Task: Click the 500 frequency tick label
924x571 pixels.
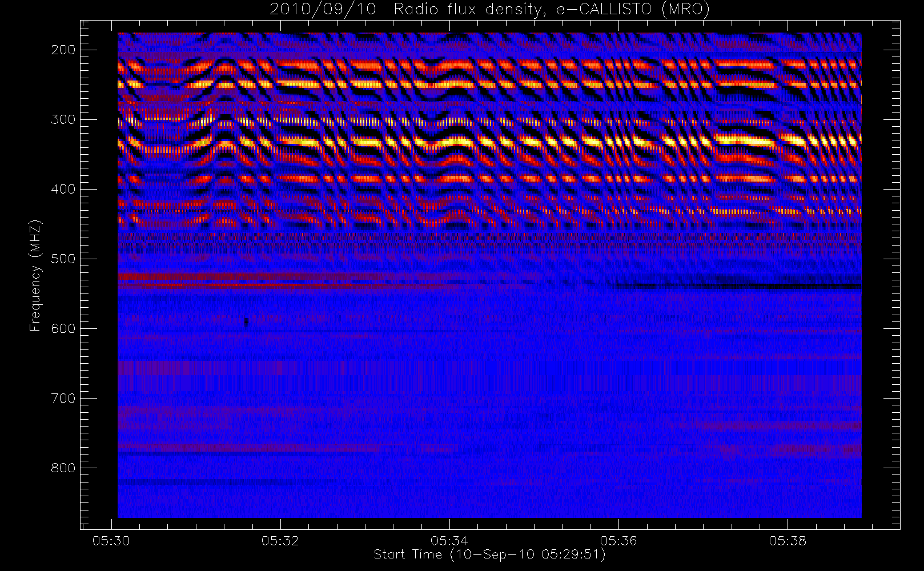Action: (x=63, y=259)
